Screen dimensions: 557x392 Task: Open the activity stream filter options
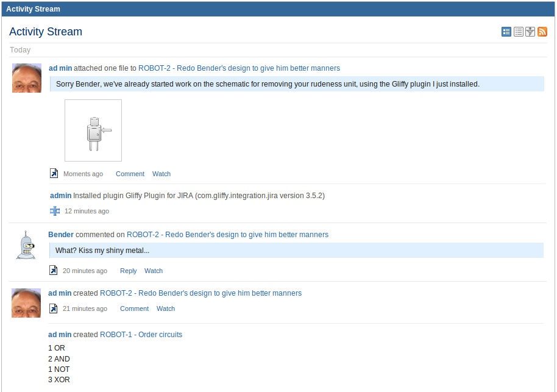pos(530,32)
